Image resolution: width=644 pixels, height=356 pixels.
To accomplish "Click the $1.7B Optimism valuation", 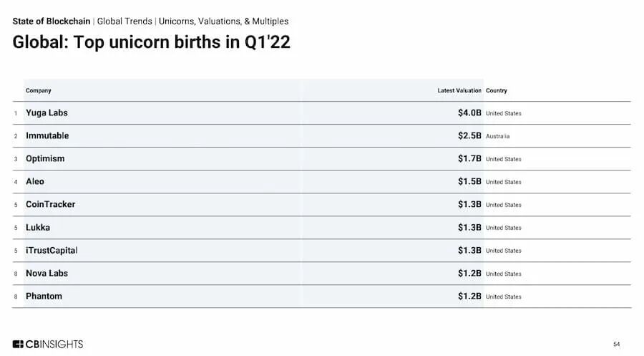I will pos(469,159).
